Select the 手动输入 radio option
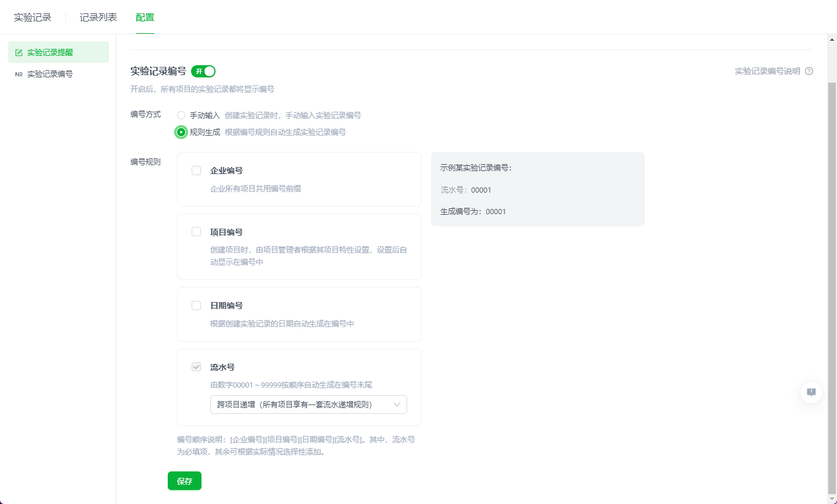 coord(181,115)
